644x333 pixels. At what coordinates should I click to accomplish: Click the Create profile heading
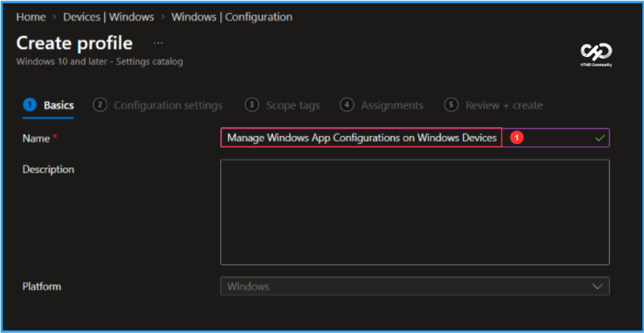tap(74, 43)
